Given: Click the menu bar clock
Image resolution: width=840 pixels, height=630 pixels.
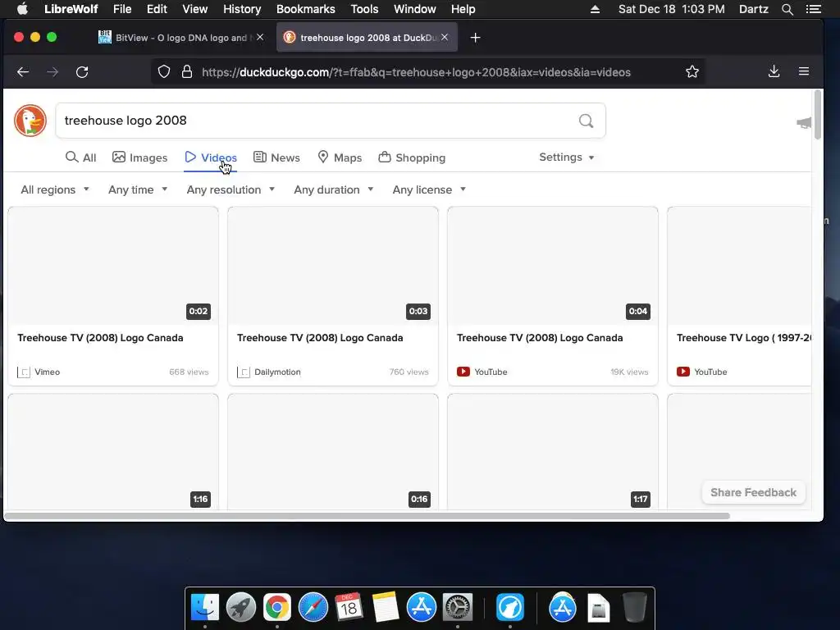Looking at the screenshot, I should [x=671, y=9].
